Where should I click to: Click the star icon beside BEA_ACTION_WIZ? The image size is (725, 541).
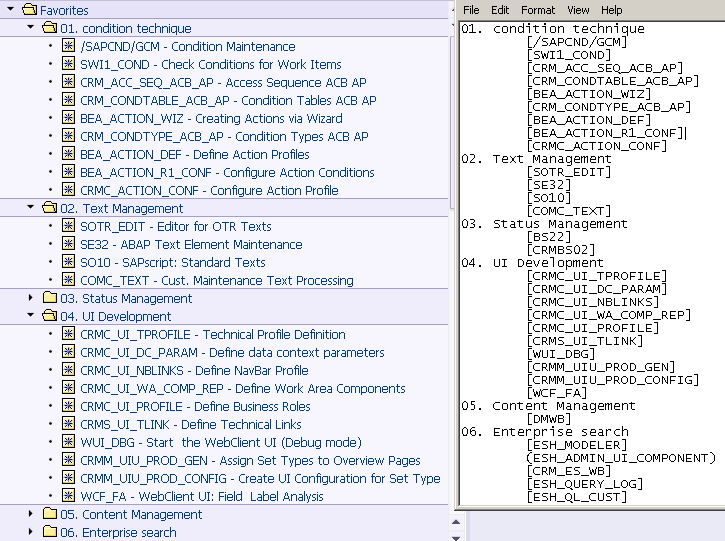tap(68, 118)
